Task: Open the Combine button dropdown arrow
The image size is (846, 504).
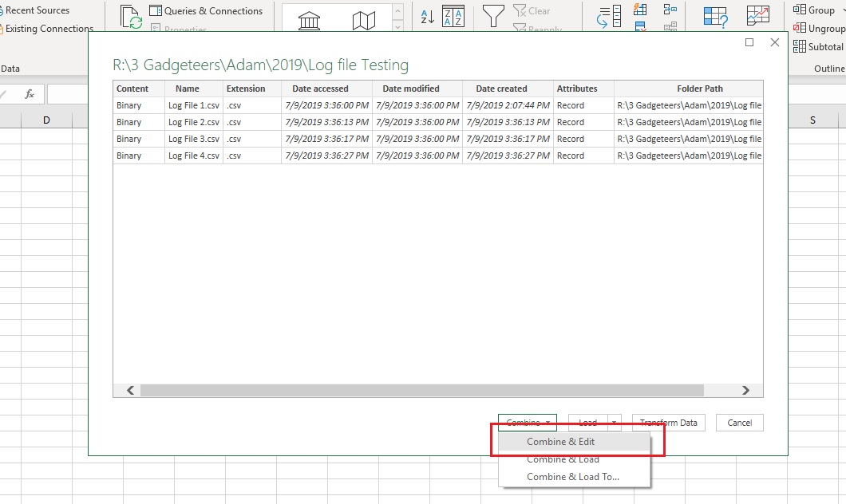Action: [548, 422]
